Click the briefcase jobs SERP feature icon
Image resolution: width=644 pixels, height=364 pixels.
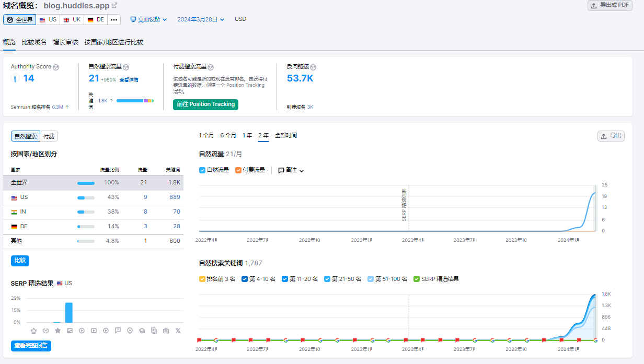click(166, 331)
